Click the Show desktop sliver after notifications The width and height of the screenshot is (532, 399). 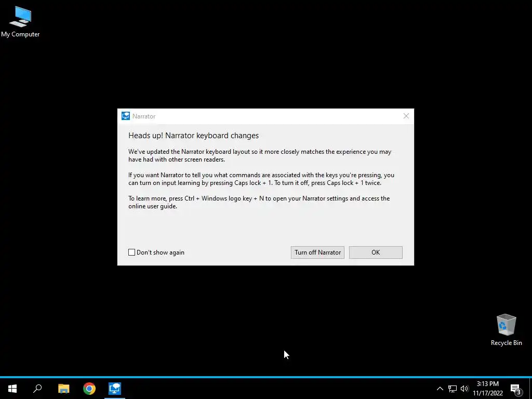[x=530, y=389]
